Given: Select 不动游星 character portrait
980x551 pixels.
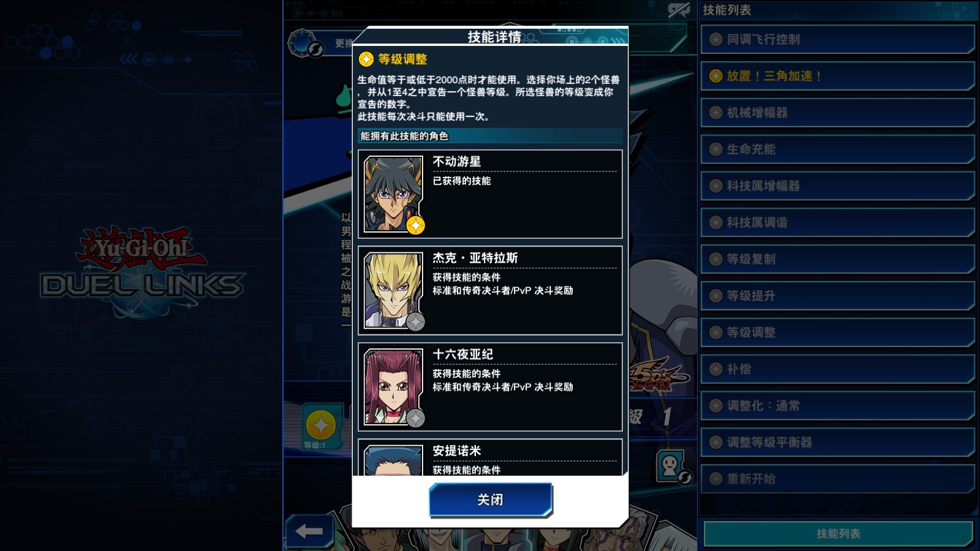Looking at the screenshot, I should pyautogui.click(x=393, y=194).
